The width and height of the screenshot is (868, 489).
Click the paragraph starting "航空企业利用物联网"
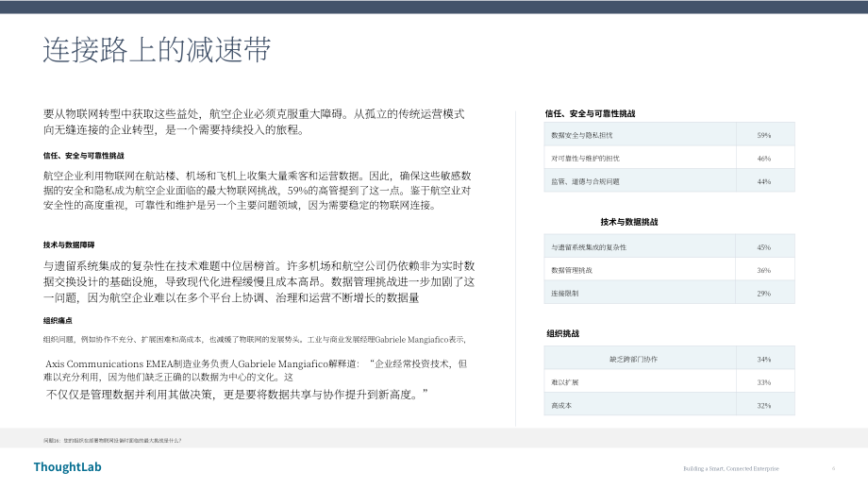(258, 191)
